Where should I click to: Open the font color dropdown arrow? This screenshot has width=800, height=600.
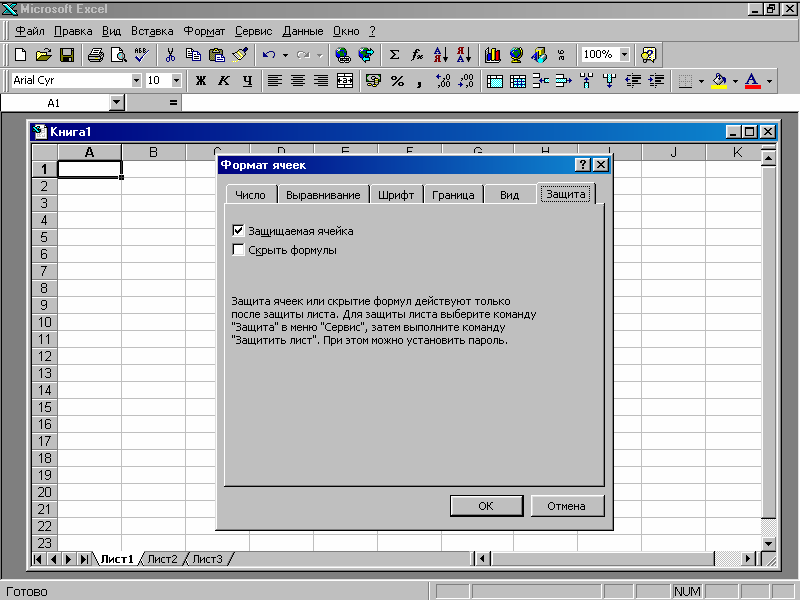click(x=769, y=81)
